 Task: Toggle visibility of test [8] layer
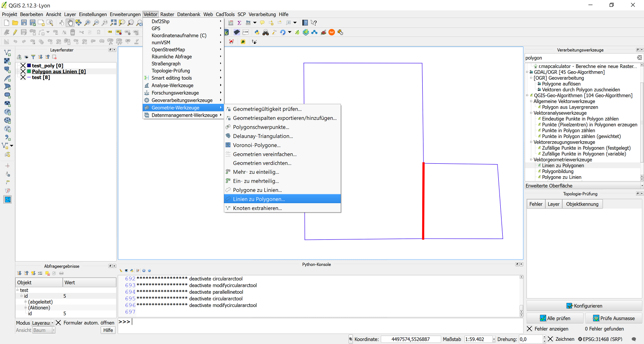click(23, 77)
